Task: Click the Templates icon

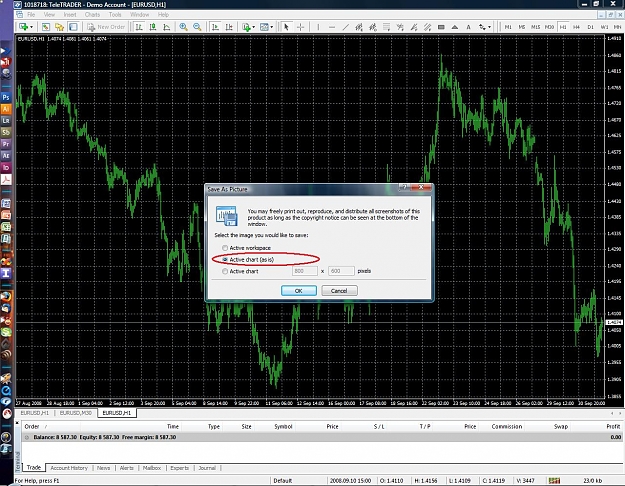Action: [264, 27]
